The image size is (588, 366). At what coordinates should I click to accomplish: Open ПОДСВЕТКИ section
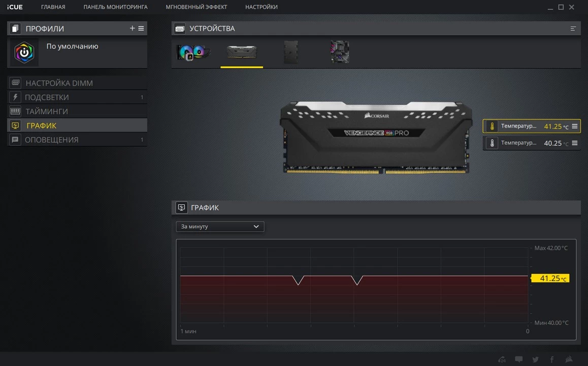point(77,97)
